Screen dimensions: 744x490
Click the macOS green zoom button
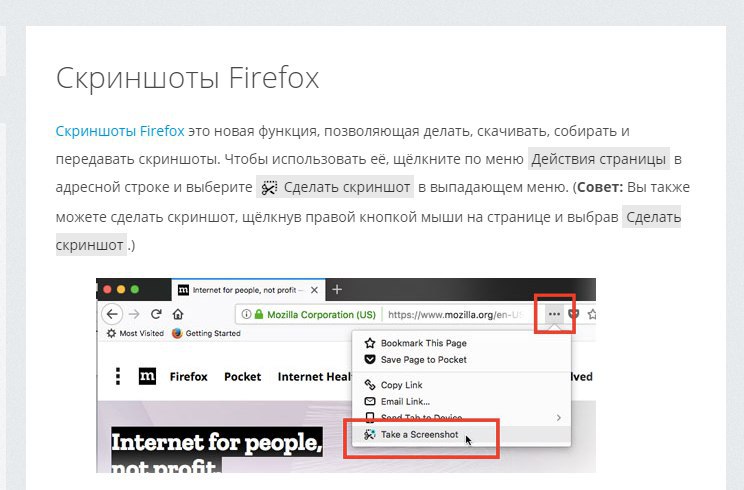coord(135,289)
